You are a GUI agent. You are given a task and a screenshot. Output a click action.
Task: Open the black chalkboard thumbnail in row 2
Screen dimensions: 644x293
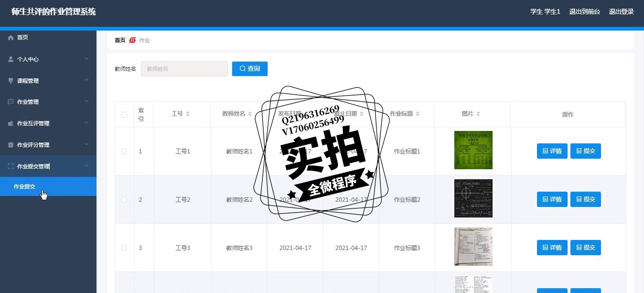473,198
